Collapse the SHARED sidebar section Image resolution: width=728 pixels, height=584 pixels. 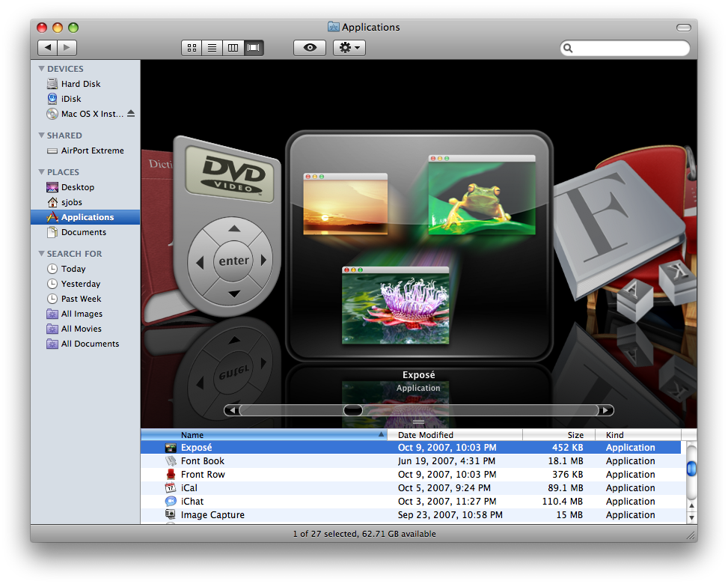[42, 136]
